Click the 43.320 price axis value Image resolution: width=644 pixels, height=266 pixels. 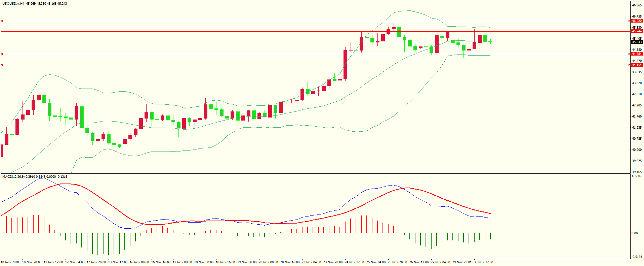pos(637,83)
